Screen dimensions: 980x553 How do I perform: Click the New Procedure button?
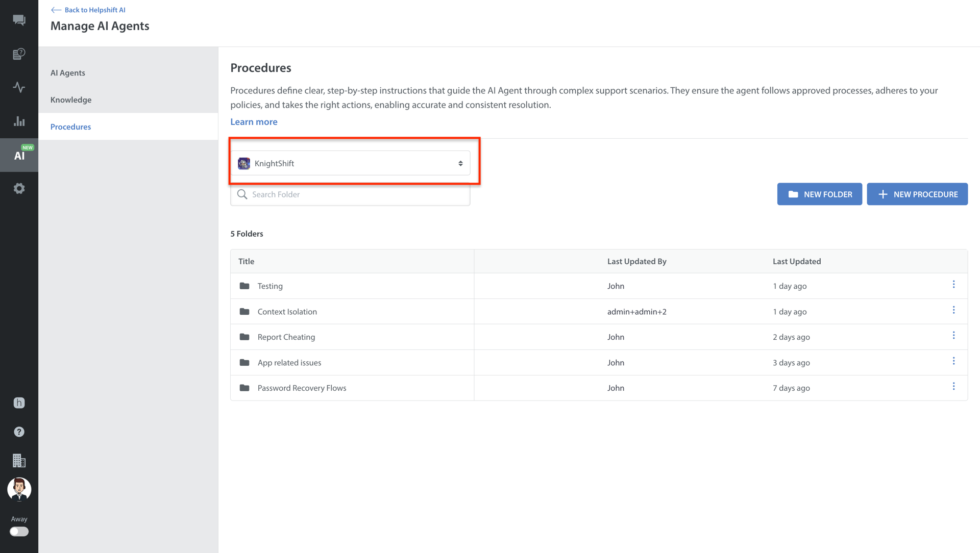point(917,194)
